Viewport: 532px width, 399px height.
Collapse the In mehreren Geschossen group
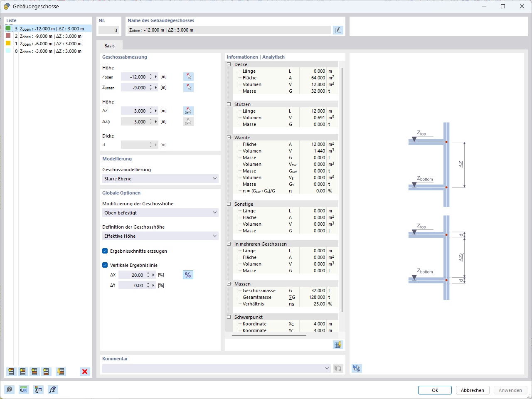click(x=229, y=244)
